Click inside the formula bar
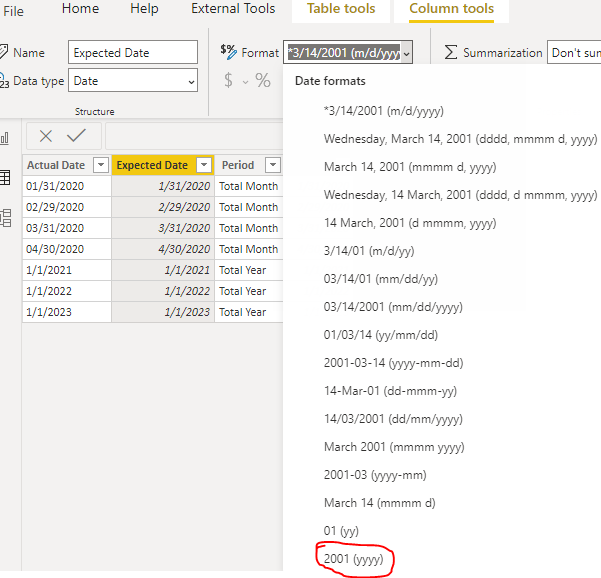 pos(194,136)
